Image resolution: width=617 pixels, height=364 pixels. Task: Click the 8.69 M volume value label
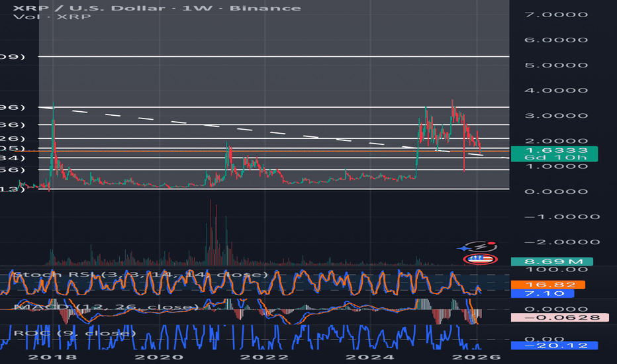553,262
